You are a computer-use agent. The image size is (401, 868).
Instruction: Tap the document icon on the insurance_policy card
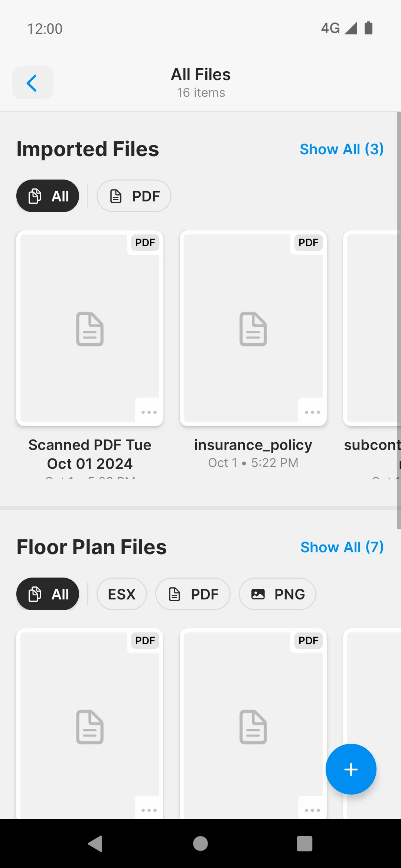point(253,329)
